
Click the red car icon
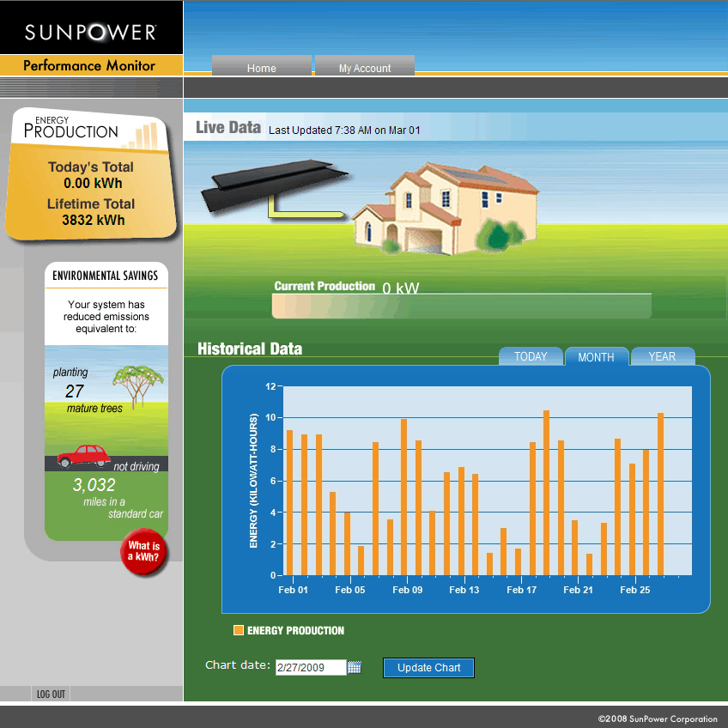click(83, 456)
